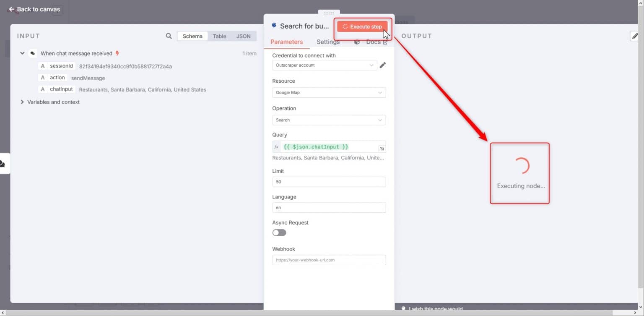Click the pencil icon beside the Outscraper credential
The width and height of the screenshot is (644, 316).
382,65
